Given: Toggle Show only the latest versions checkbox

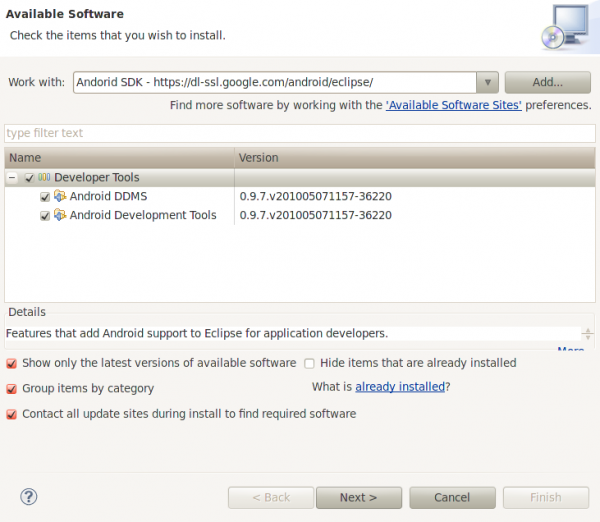Looking at the screenshot, I should coord(11,363).
